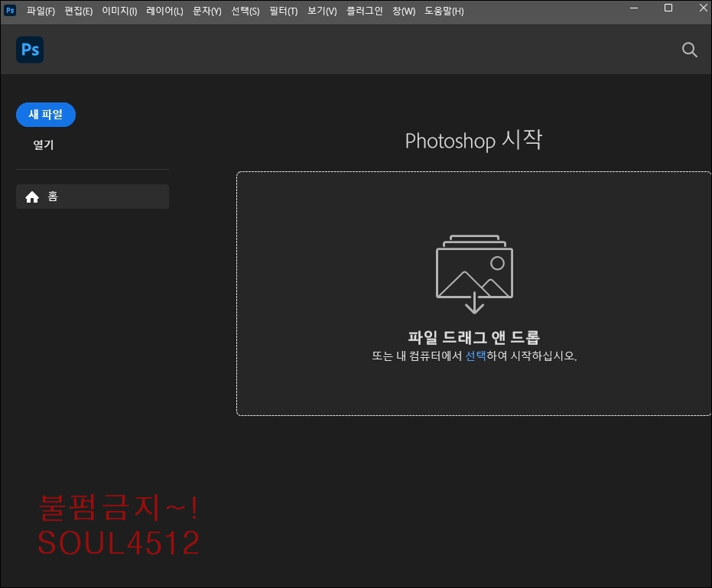Image resolution: width=712 pixels, height=588 pixels.
Task: Go to 홈 in the left sidebar
Action: coord(92,197)
